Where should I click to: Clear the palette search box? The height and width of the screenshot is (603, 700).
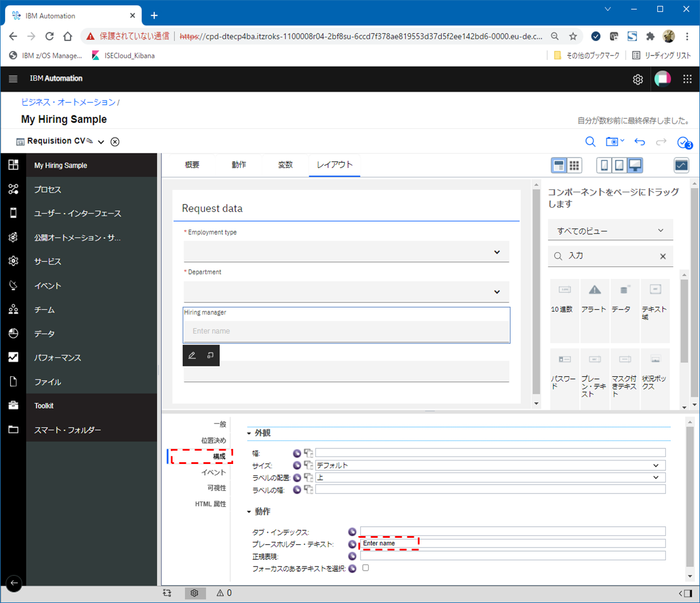[x=663, y=256]
